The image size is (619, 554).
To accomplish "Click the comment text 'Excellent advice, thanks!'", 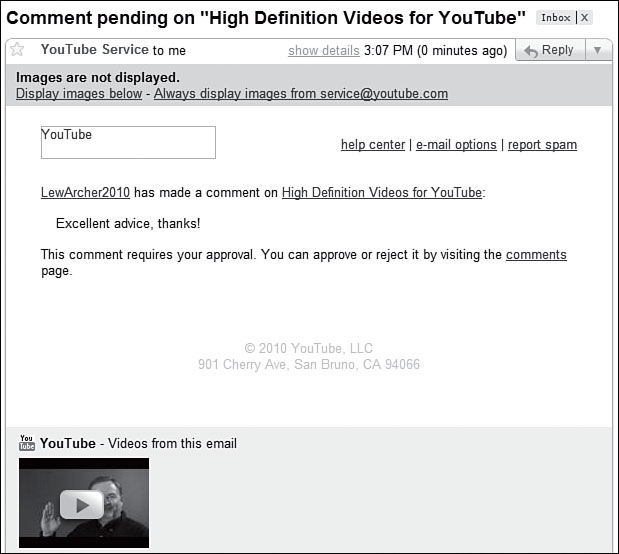I will click(x=128, y=223).
